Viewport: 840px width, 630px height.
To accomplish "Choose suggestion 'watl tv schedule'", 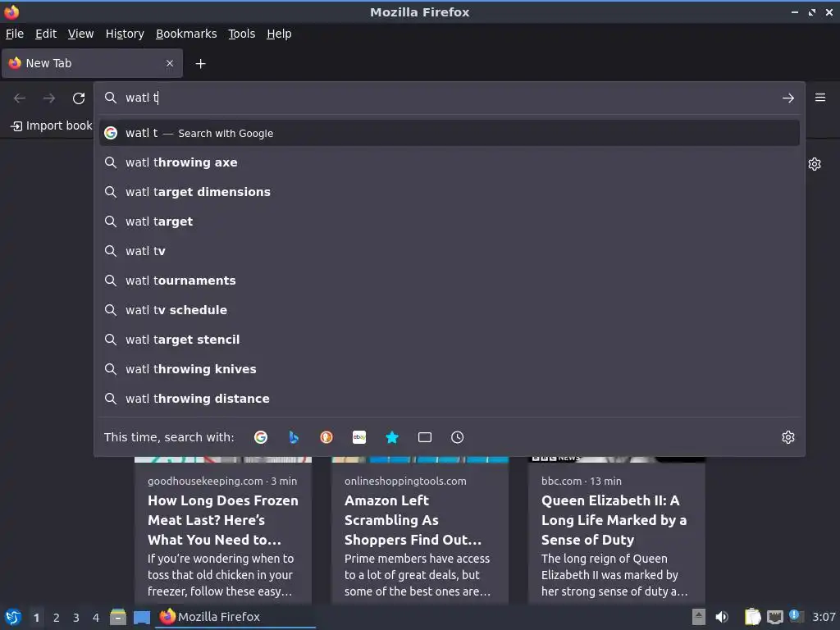I will tap(450, 309).
